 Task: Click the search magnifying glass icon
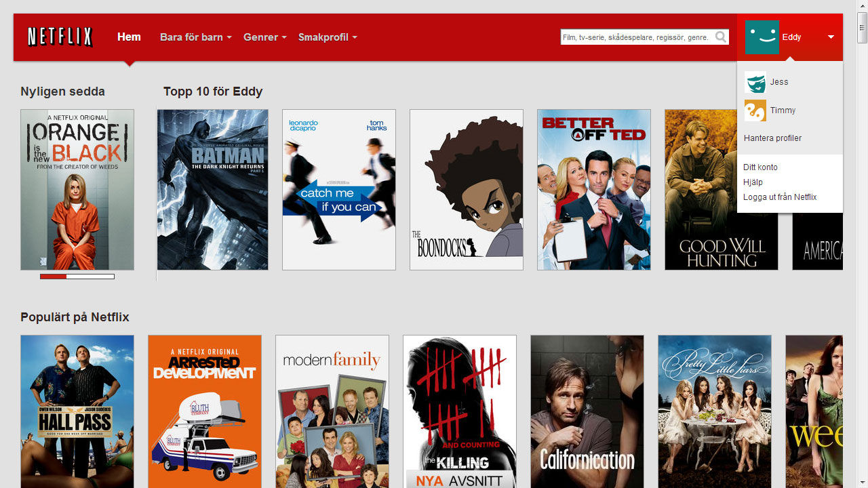tap(721, 37)
